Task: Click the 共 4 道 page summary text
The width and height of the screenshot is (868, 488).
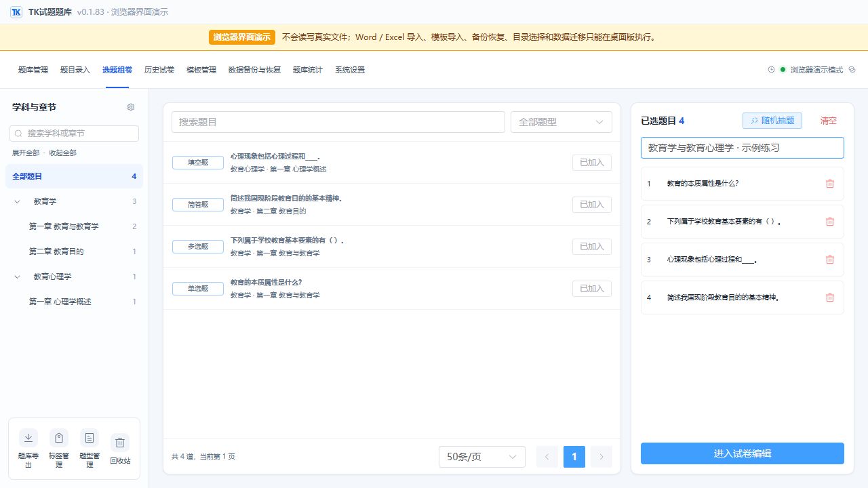Action: coord(203,457)
